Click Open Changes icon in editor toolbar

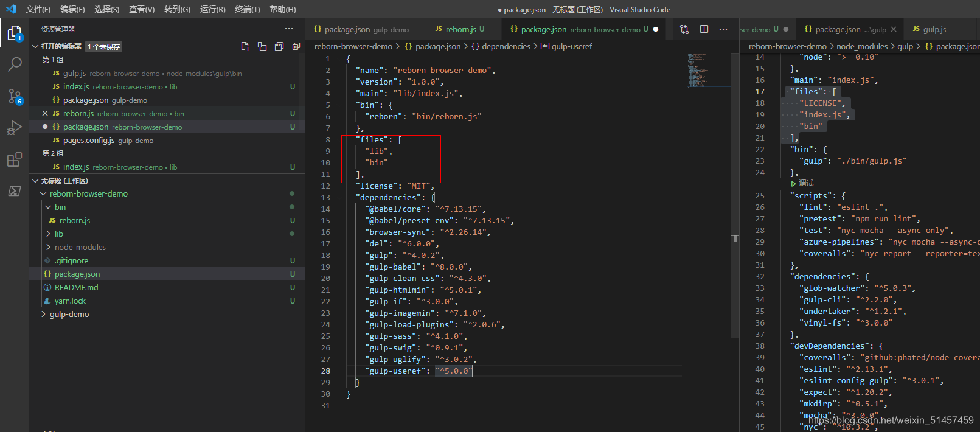click(684, 29)
